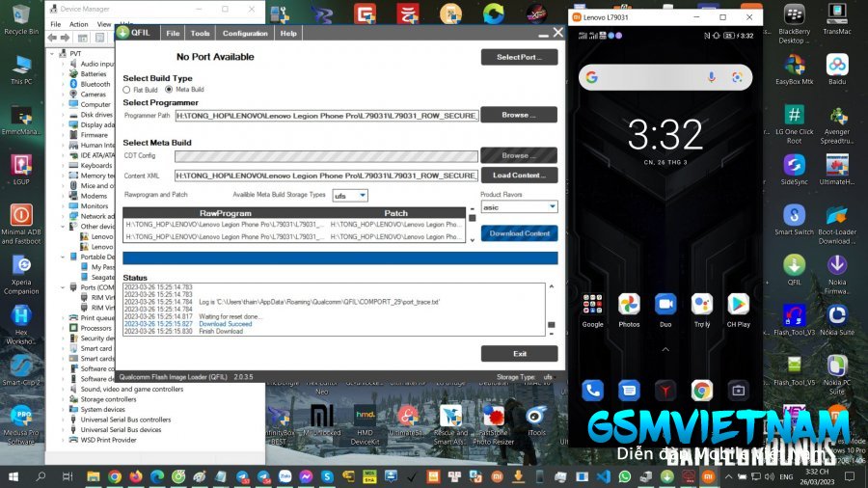Expand the Batteries node in Device Manager
This screenshot has width=868, height=488.
coord(63,74)
